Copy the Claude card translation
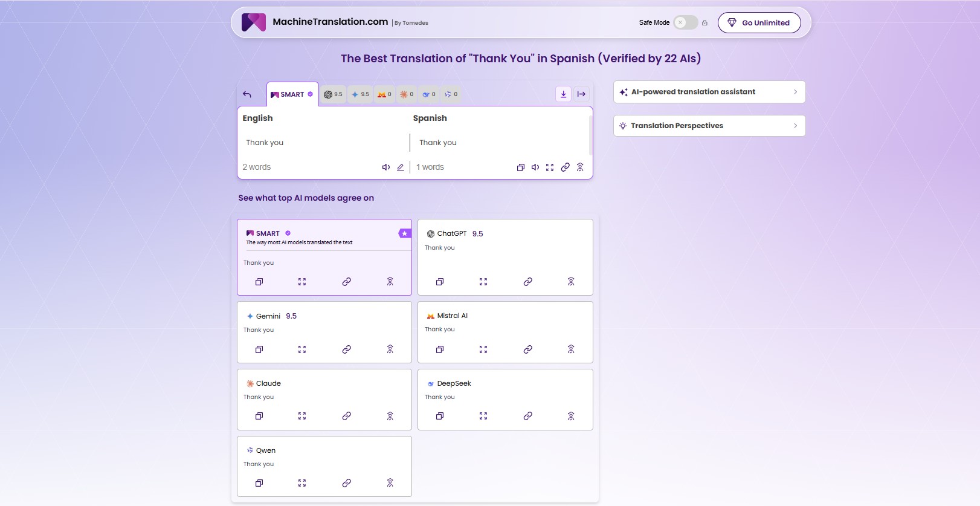Viewport: 980px width, 506px height. pyautogui.click(x=259, y=416)
